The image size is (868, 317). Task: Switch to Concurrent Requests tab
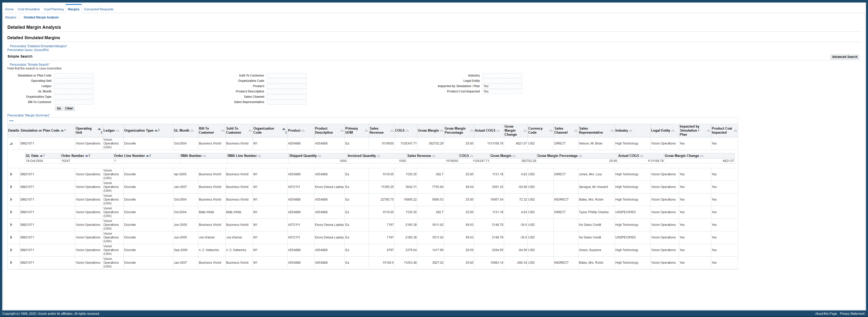tap(98, 9)
